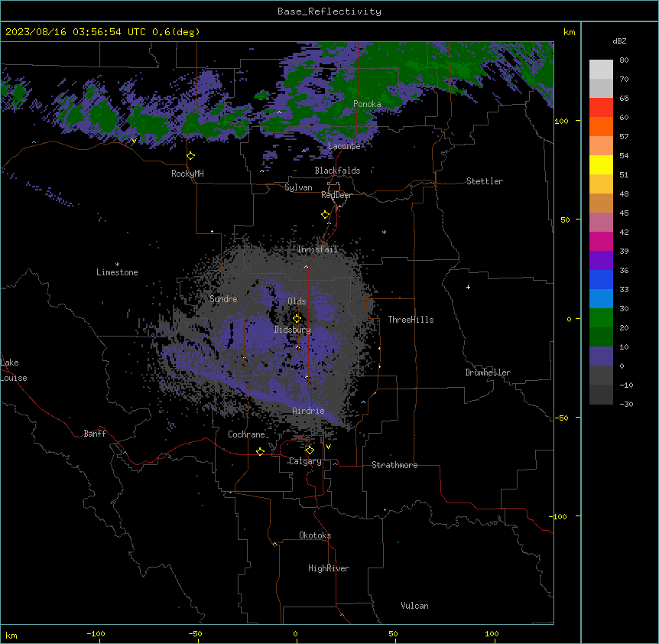Pick the royal blue 33-36 dBZ swatch
The width and height of the screenshot is (659, 644).
pyautogui.click(x=601, y=279)
